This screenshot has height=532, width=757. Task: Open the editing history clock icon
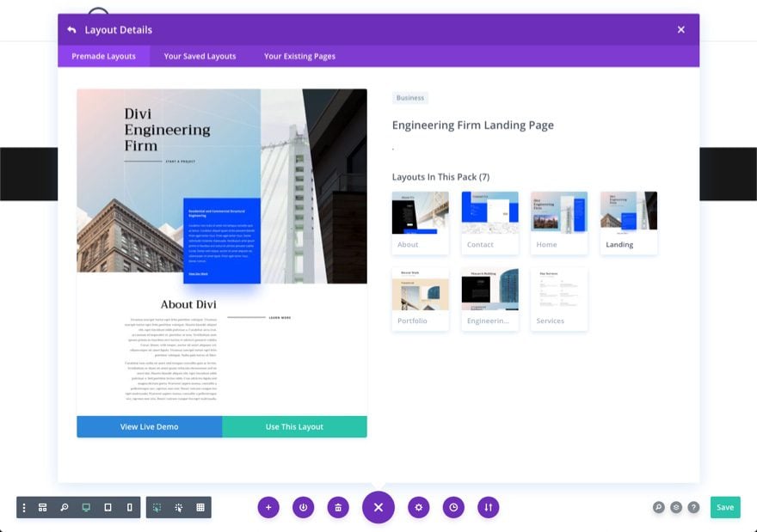453,507
